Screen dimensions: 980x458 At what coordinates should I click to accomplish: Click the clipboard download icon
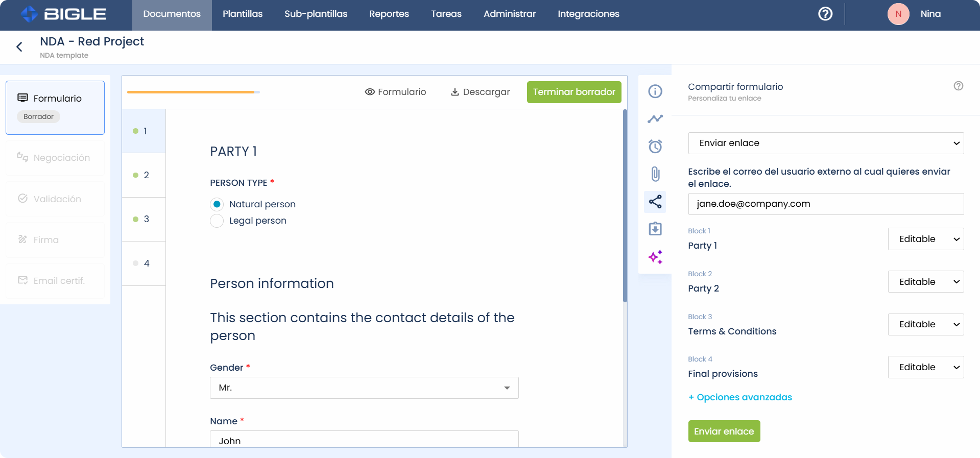(x=655, y=229)
